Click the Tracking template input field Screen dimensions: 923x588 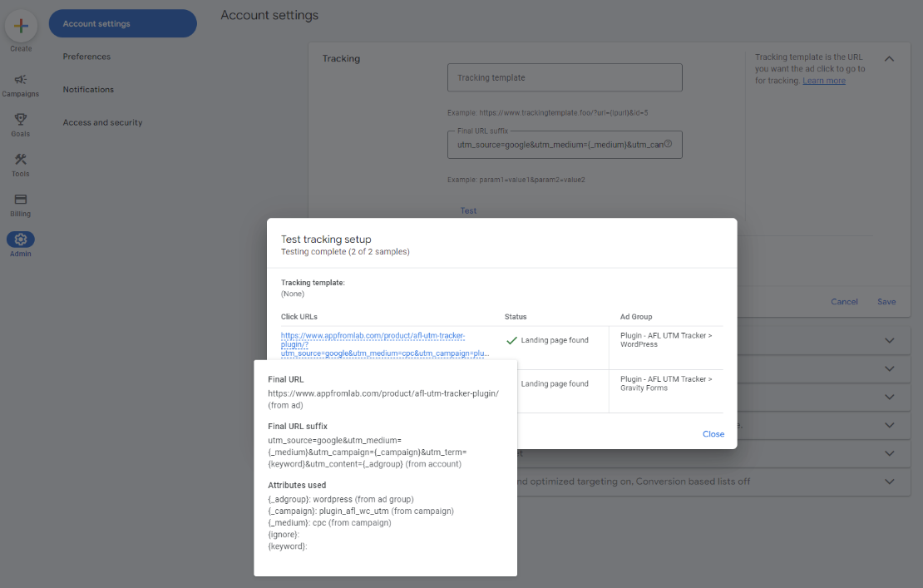point(565,77)
